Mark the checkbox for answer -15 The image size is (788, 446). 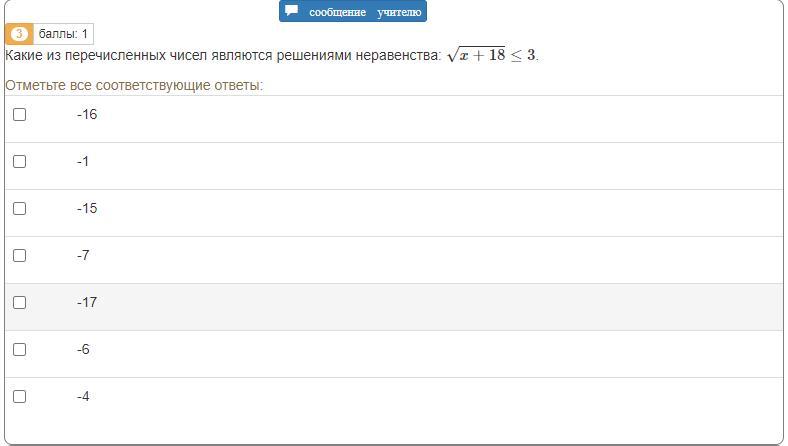[19, 209]
